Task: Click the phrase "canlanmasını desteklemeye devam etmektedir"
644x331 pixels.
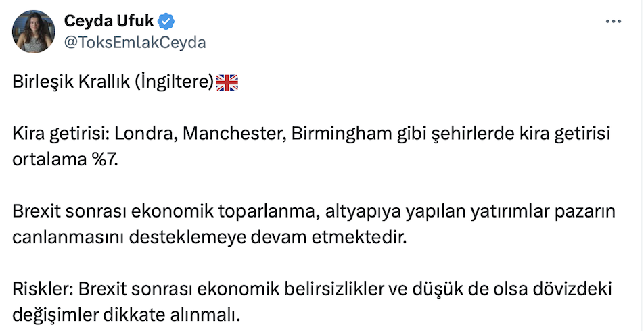Action: 211,238
